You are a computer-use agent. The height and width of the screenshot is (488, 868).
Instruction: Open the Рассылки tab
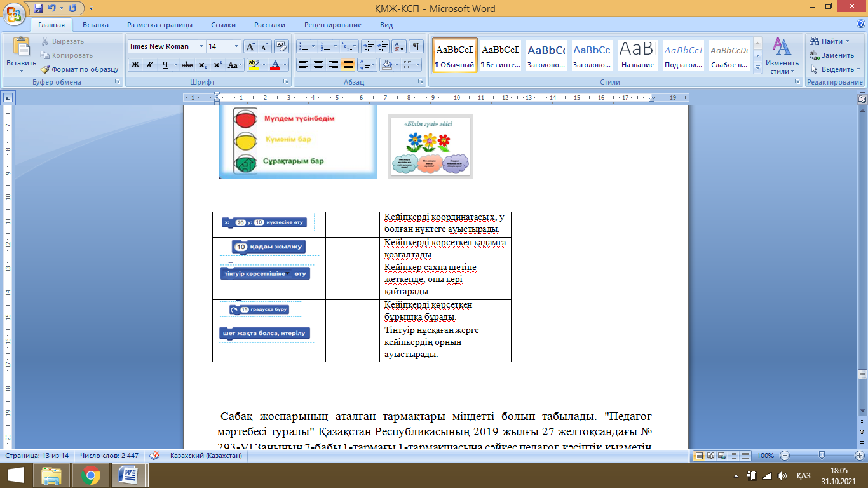click(x=269, y=25)
